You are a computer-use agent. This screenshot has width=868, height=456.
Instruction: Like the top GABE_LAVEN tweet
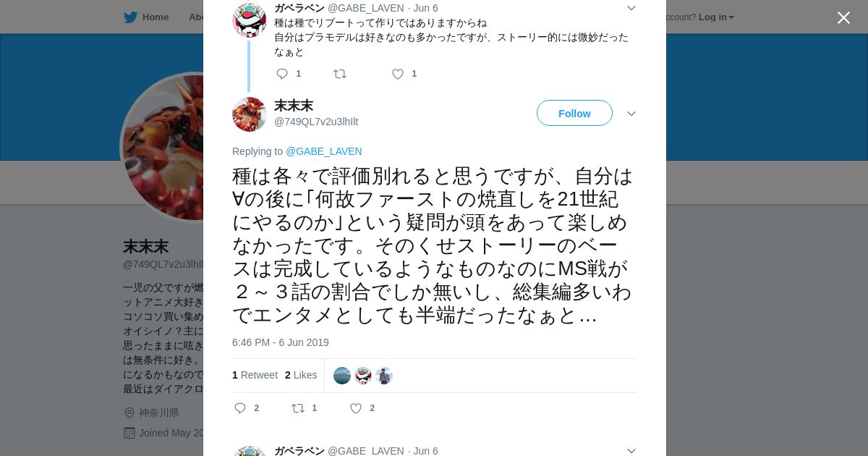[x=398, y=74]
